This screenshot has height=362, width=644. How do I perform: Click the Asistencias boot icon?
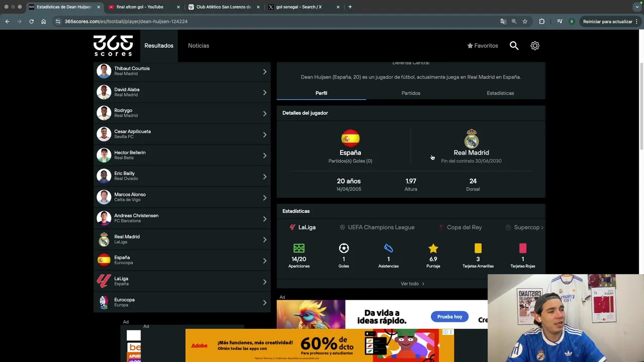point(388,248)
